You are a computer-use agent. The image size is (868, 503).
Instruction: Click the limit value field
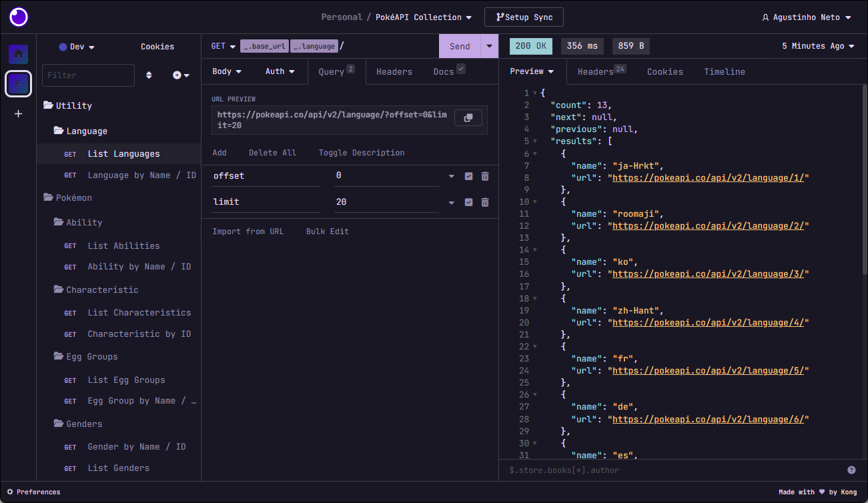click(x=386, y=202)
